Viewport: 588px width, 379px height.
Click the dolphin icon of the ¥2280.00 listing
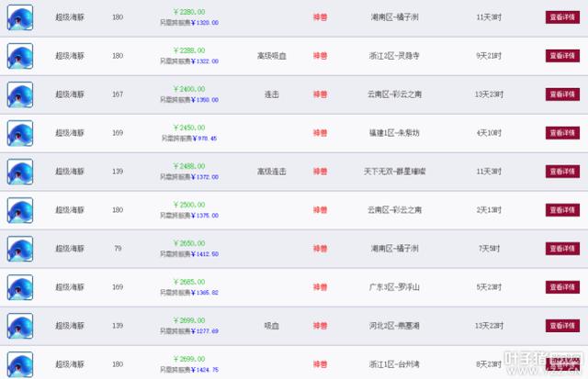pyautogui.click(x=20, y=17)
